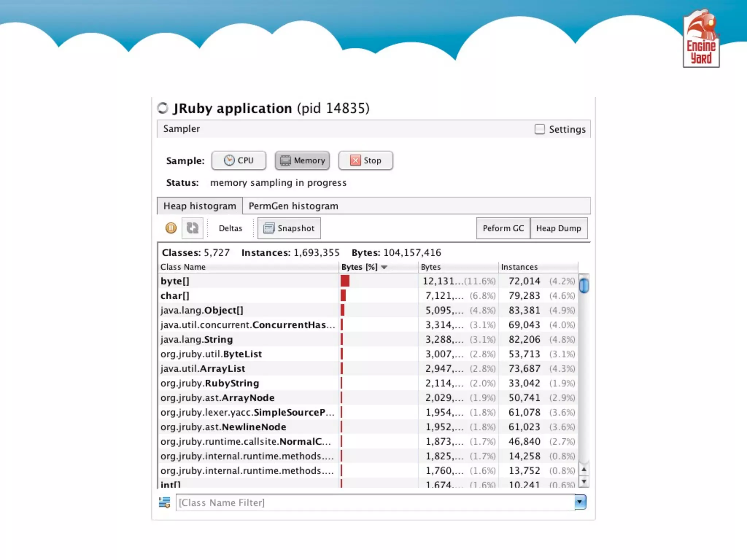Viewport: 747px width, 560px height.
Task: Enable the Settings checkbox
Action: (x=539, y=129)
